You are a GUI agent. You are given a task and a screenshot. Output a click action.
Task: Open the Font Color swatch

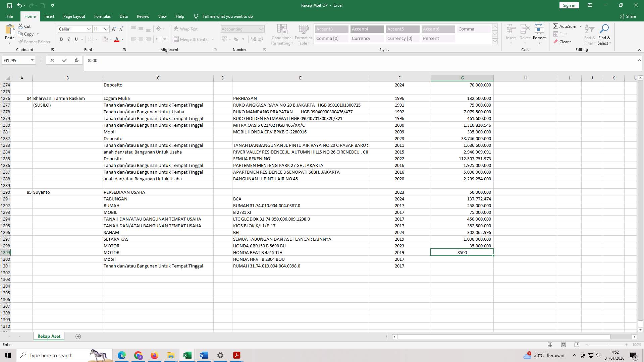pyautogui.click(x=117, y=39)
